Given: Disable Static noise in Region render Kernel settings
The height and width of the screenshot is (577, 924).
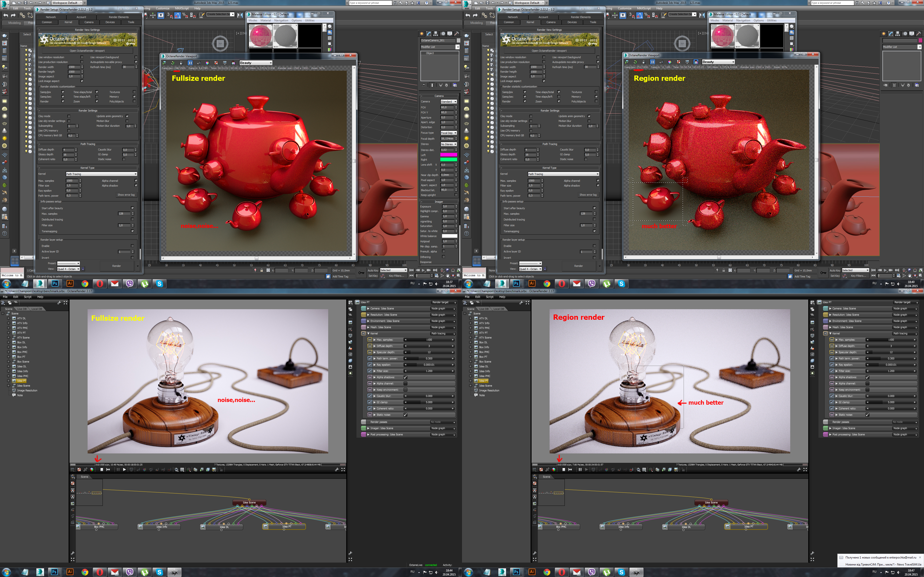Looking at the screenshot, I should coord(867,415).
